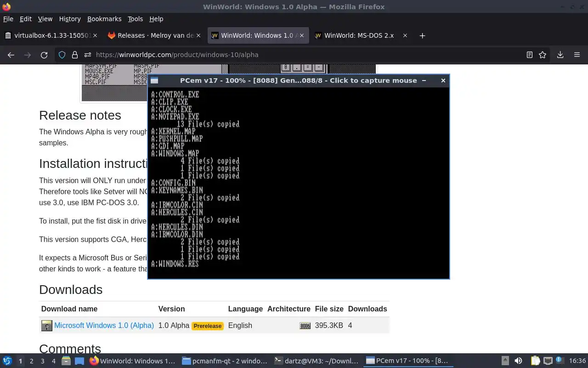This screenshot has height=368, width=588.
Task: Click the Architecture column header
Action: tap(289, 309)
